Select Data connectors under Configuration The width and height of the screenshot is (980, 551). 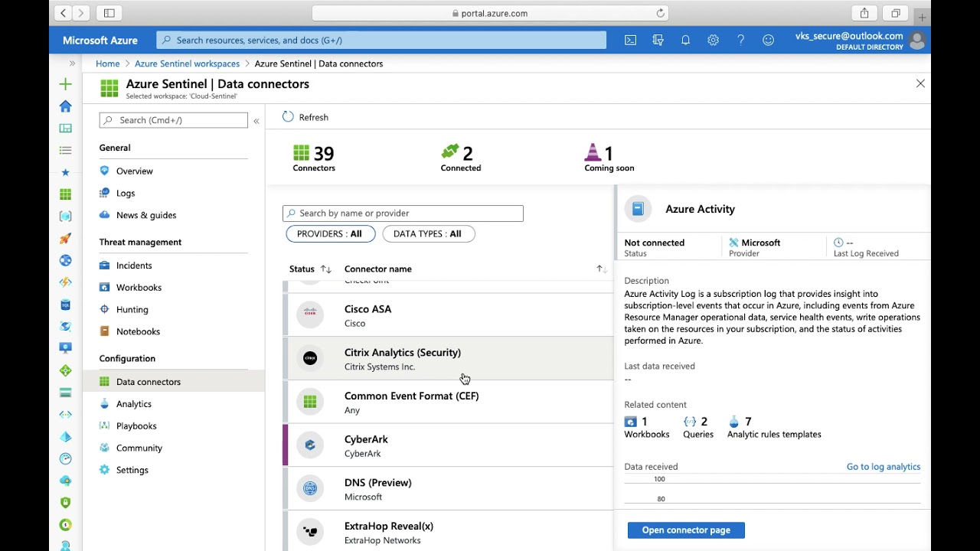click(173, 382)
